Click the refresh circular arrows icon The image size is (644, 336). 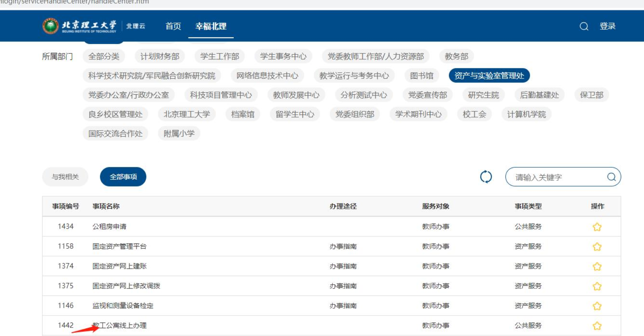pos(486,177)
